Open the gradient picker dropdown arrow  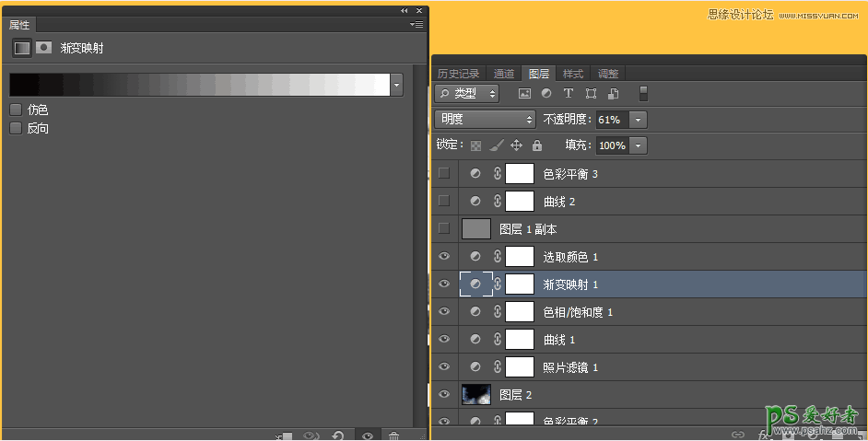[397, 85]
